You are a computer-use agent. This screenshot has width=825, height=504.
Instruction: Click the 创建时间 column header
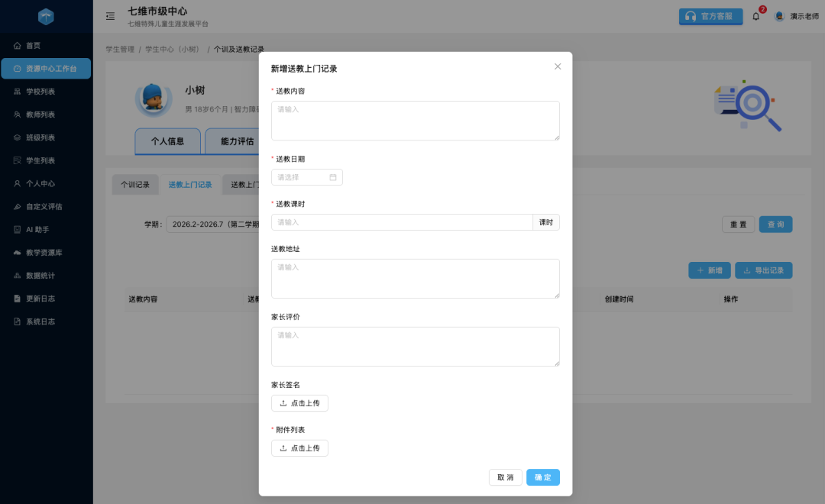(x=619, y=299)
